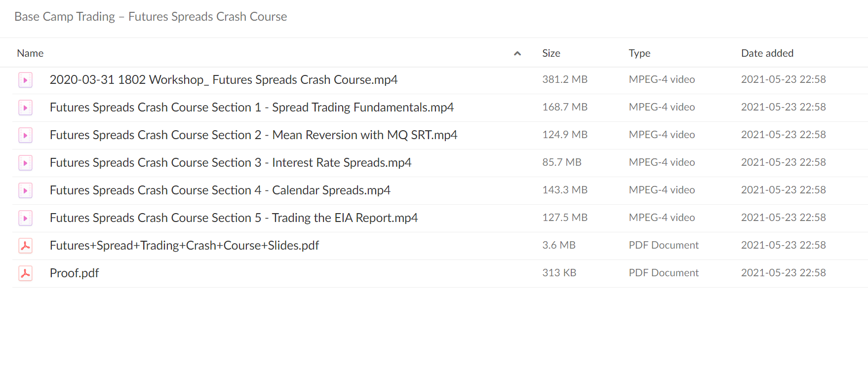Click video icon beside Section 5 EIA Report

pyautogui.click(x=25, y=218)
